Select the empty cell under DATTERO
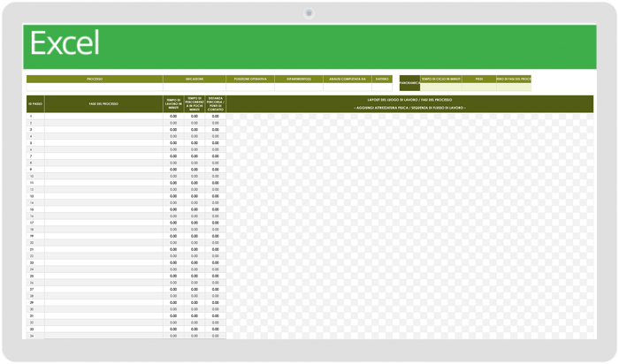The image size is (619, 364). click(382, 87)
